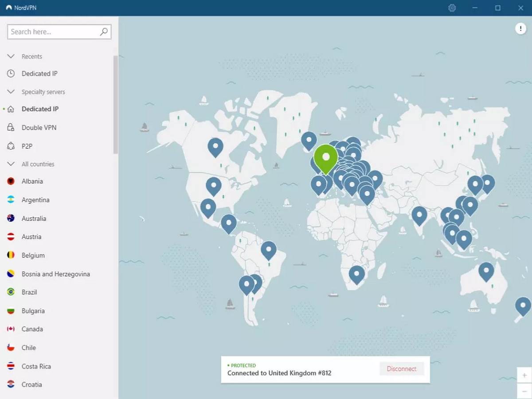The width and height of the screenshot is (532, 399).
Task: Open the exclamation notification icon
Action: click(521, 28)
